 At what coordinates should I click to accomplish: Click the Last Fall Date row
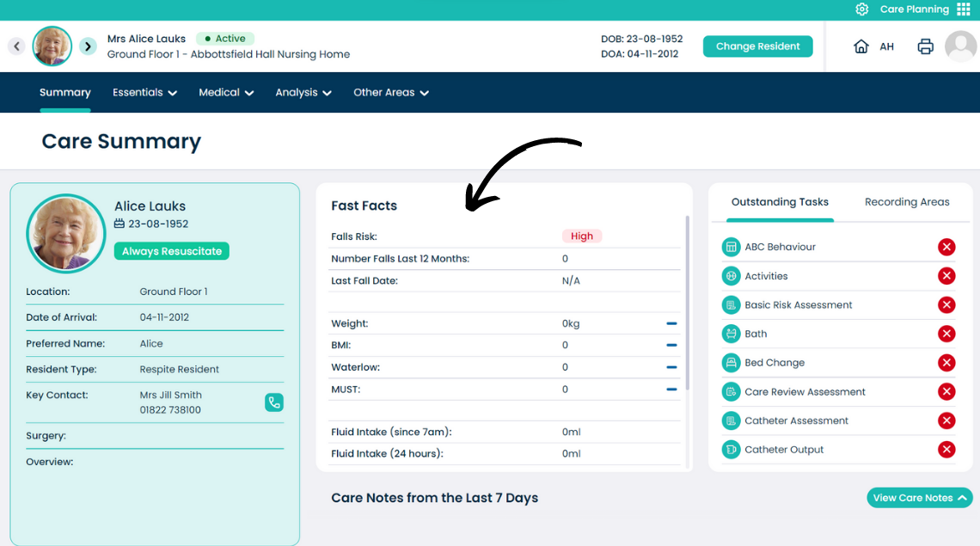(505, 281)
